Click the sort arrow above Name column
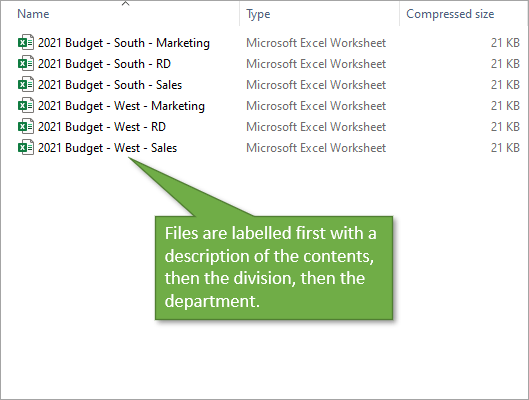Viewport: 529px width, 400px height. (126, 3)
